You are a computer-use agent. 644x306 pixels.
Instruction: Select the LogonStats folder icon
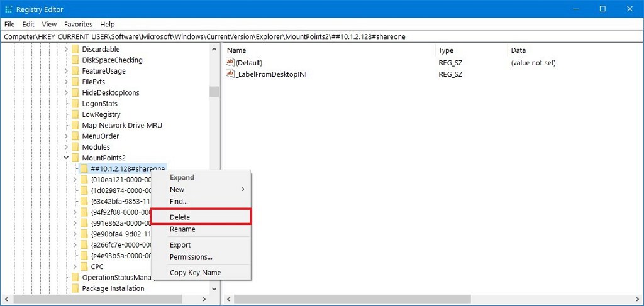pos(75,104)
